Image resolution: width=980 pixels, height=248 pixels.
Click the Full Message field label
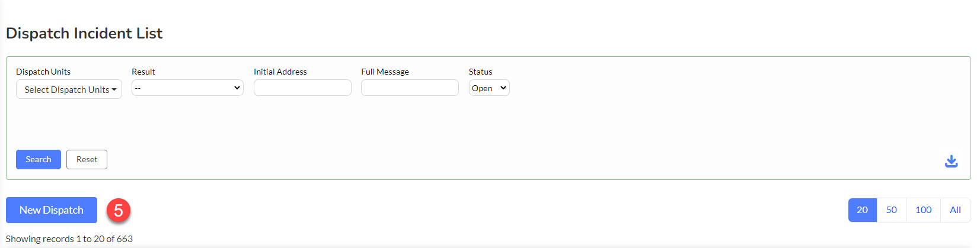385,72
